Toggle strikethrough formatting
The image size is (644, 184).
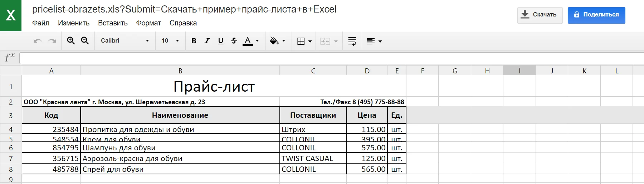[x=234, y=41]
